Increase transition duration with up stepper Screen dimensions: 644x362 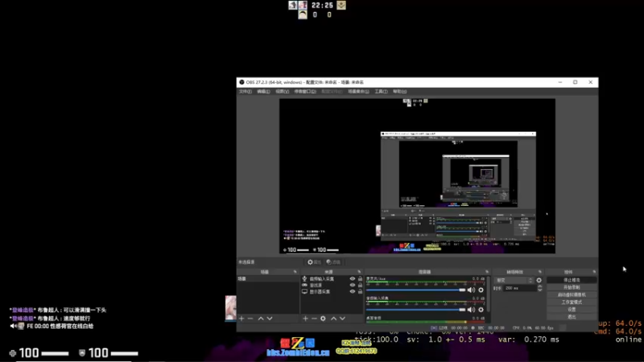click(539, 286)
